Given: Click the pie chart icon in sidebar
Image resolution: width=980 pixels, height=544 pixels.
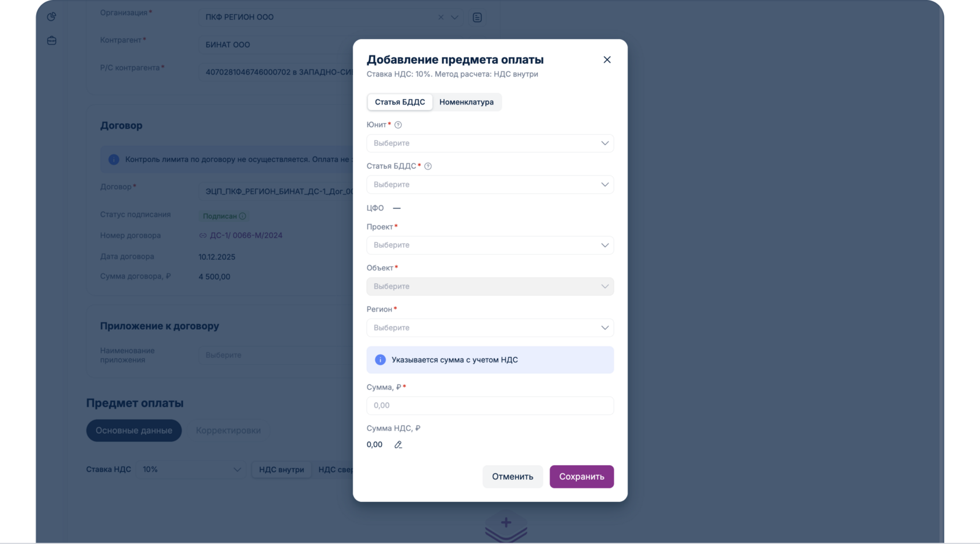Looking at the screenshot, I should tap(52, 17).
